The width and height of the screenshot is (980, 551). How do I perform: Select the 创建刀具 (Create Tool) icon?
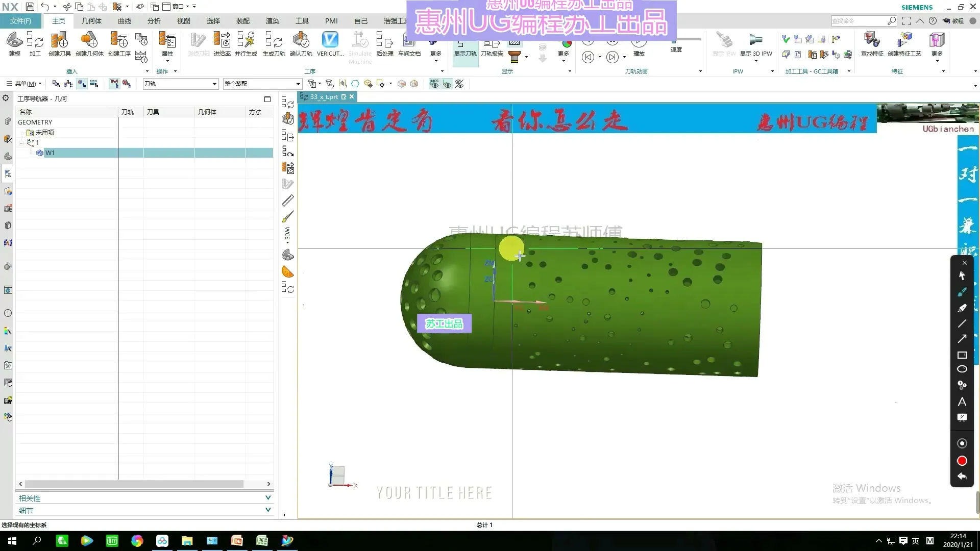point(59,45)
